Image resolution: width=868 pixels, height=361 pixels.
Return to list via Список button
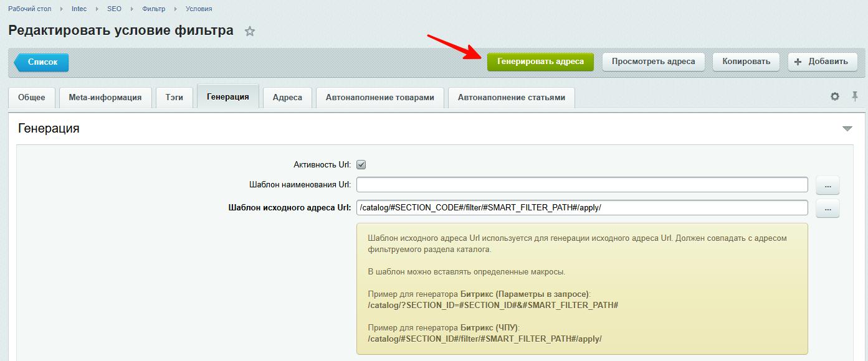point(42,62)
